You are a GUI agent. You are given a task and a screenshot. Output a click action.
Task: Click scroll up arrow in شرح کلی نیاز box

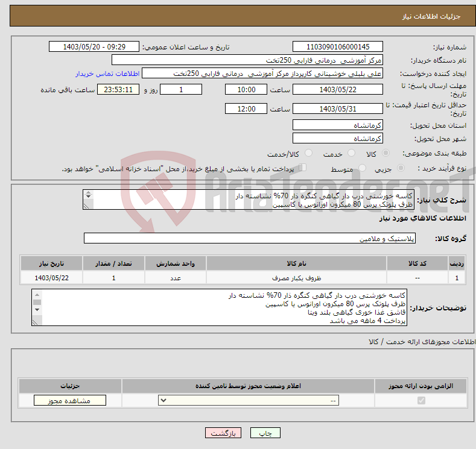88,192
